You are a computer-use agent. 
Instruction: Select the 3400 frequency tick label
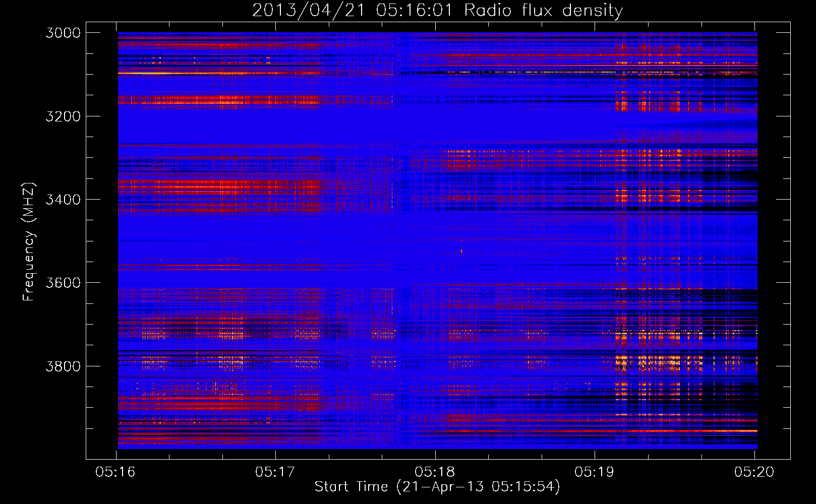tap(63, 200)
